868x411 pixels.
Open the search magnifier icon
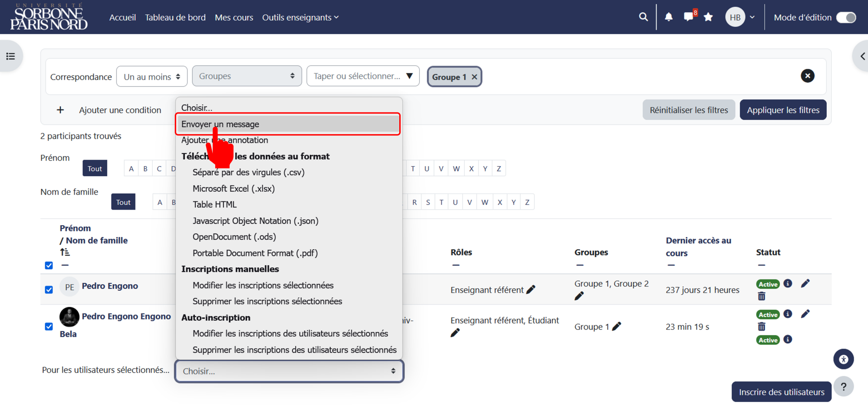point(643,17)
